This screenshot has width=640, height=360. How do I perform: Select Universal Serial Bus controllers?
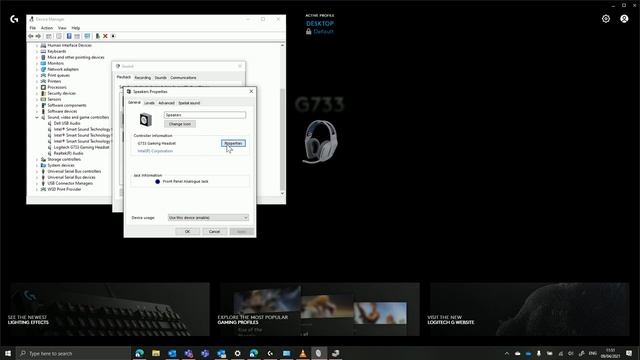pyautogui.click(x=74, y=171)
